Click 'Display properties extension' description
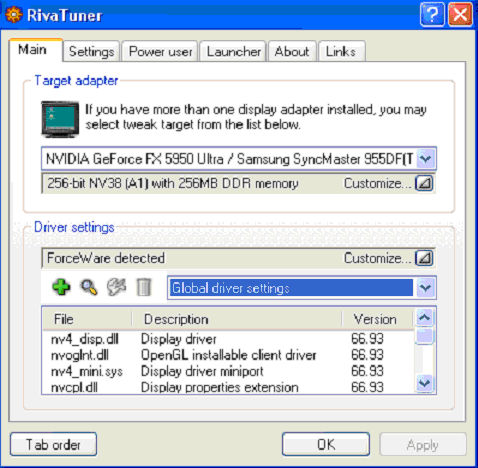Screen dimensions: 478x468 click(220, 387)
